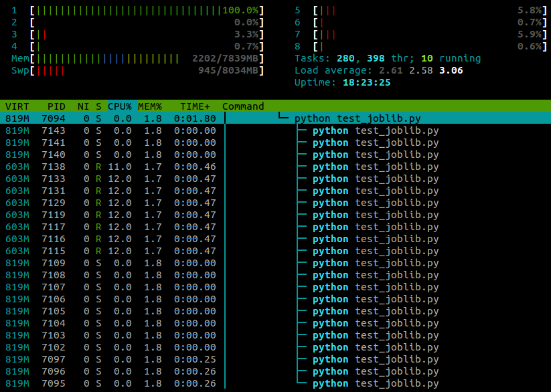Click the S state column header
Image resolution: width=551 pixels, height=392 pixels.
[98, 106]
